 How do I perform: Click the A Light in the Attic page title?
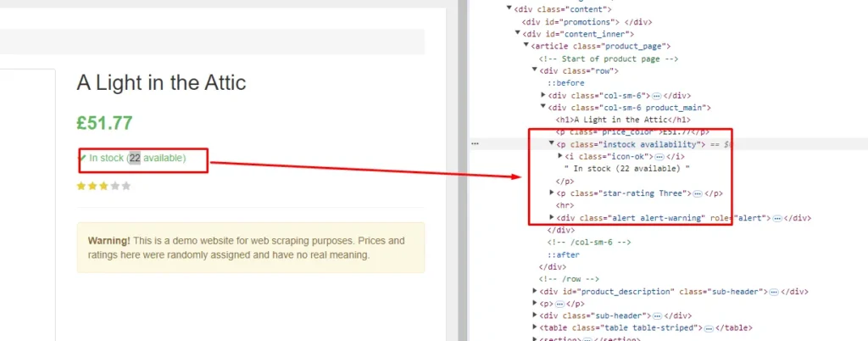[161, 83]
